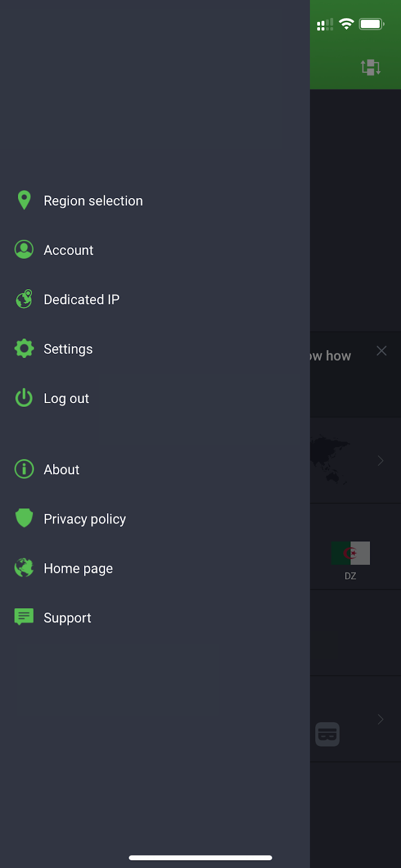The height and width of the screenshot is (868, 401).
Task: Open Settings from the side menu
Action: pos(68,349)
